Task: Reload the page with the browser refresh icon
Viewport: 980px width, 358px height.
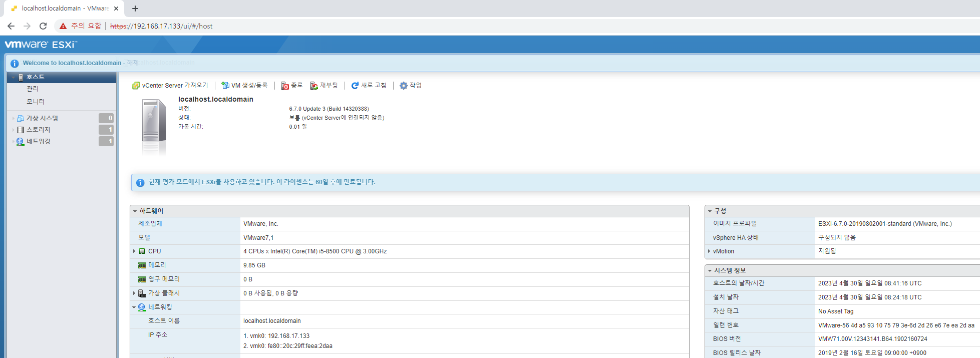Action: pyautogui.click(x=43, y=26)
